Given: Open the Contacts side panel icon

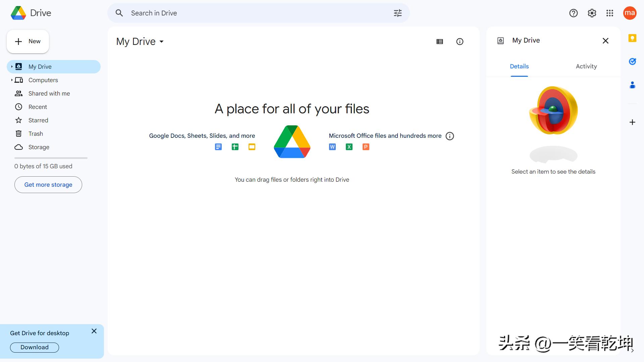Looking at the screenshot, I should coord(632,85).
